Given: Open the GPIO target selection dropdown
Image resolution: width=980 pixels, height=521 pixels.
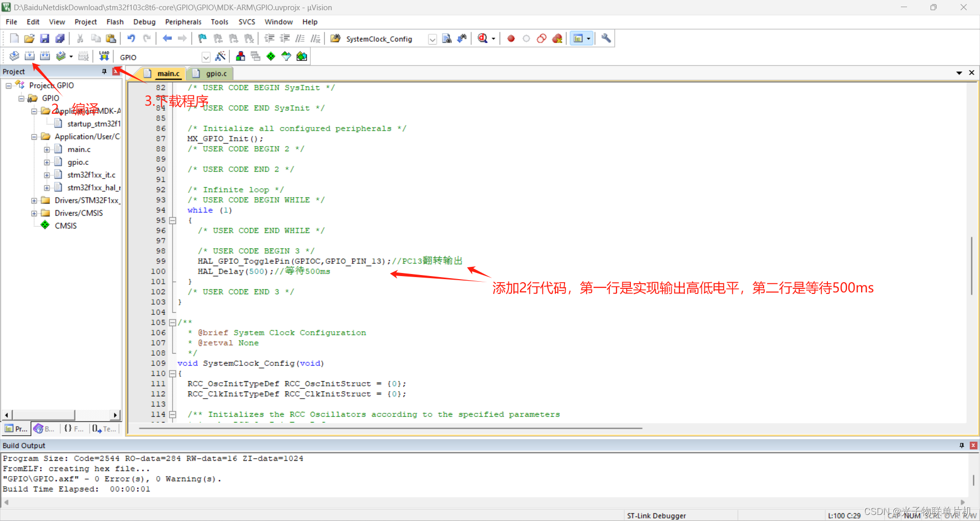Looking at the screenshot, I should point(206,57).
